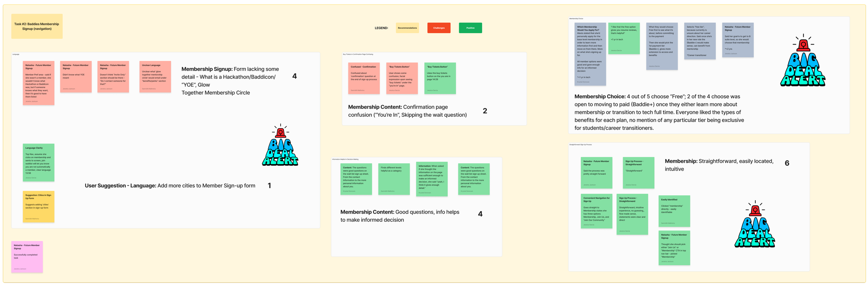Click 'Buy Tickets in Confirmation Page Confusing' section label
The width and height of the screenshot is (868, 285).
point(358,54)
